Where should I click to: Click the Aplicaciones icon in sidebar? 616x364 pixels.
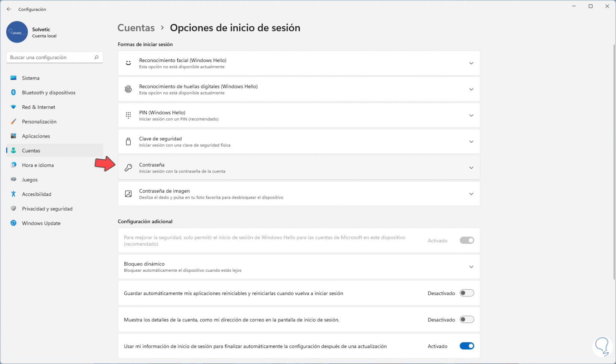[x=13, y=136]
